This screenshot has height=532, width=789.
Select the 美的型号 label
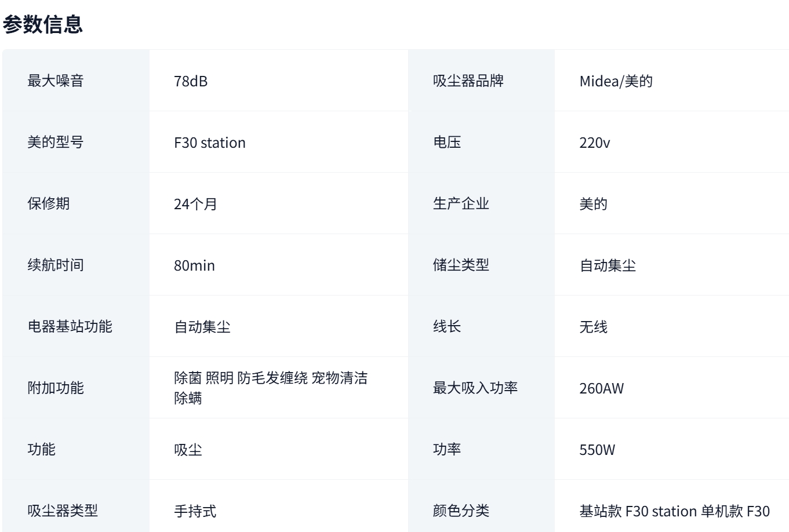pos(56,142)
